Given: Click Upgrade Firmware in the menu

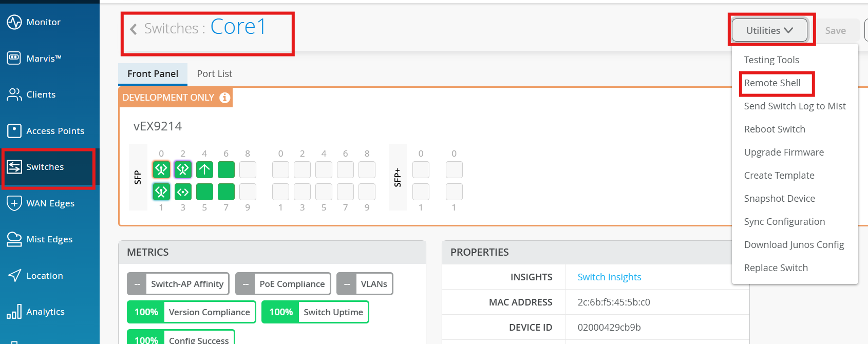Looking at the screenshot, I should [783, 152].
